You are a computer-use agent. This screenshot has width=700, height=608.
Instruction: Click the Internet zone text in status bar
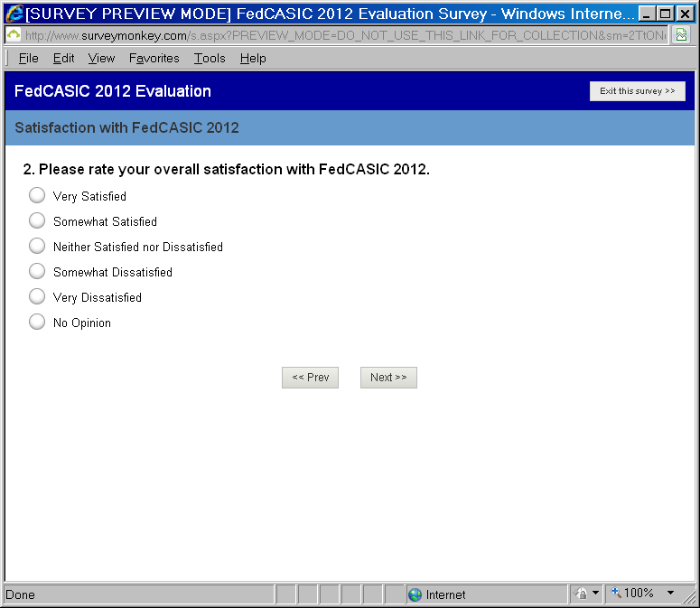445,594
